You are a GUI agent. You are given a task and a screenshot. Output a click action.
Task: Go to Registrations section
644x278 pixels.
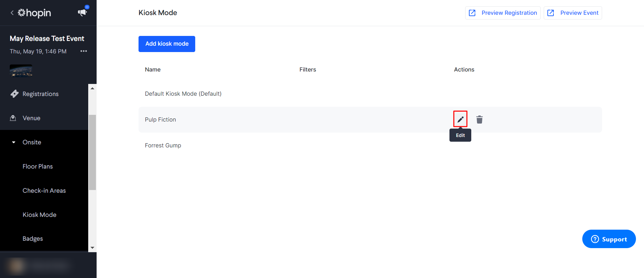coord(41,94)
